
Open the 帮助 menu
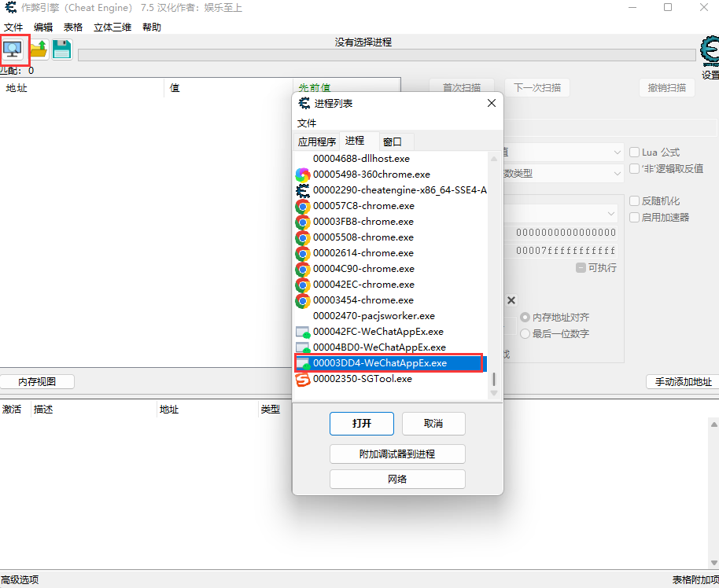[x=152, y=27]
